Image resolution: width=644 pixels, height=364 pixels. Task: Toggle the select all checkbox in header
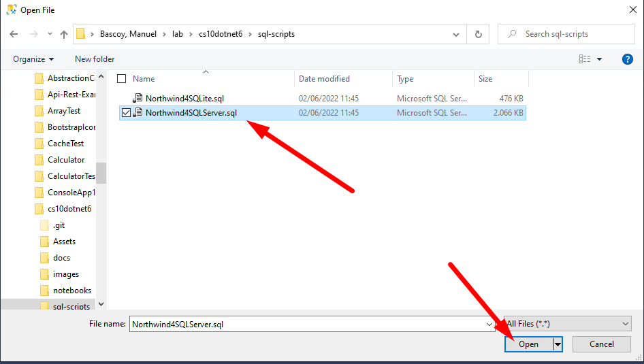coord(122,79)
